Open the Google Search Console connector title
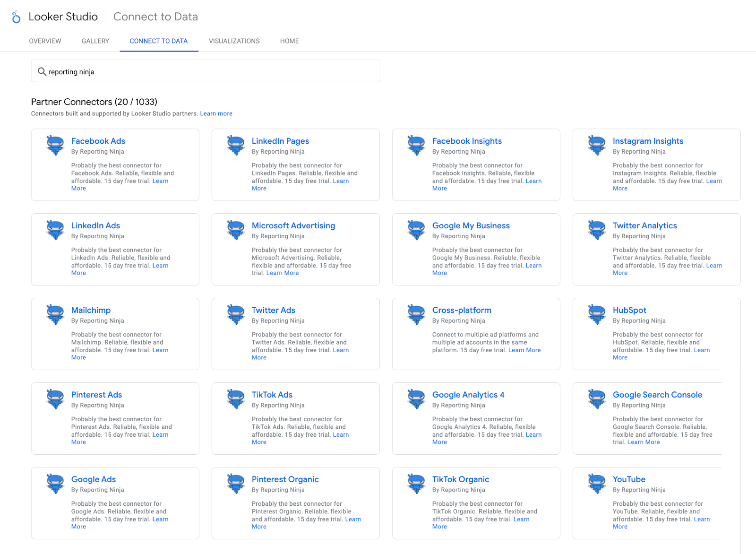The height and width of the screenshot is (554, 756). pos(657,395)
